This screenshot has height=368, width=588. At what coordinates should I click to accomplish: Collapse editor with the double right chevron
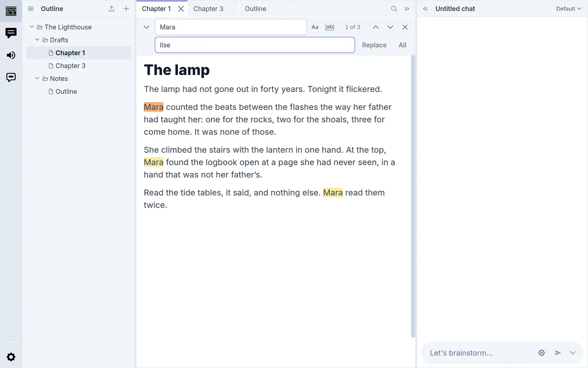pos(407,9)
